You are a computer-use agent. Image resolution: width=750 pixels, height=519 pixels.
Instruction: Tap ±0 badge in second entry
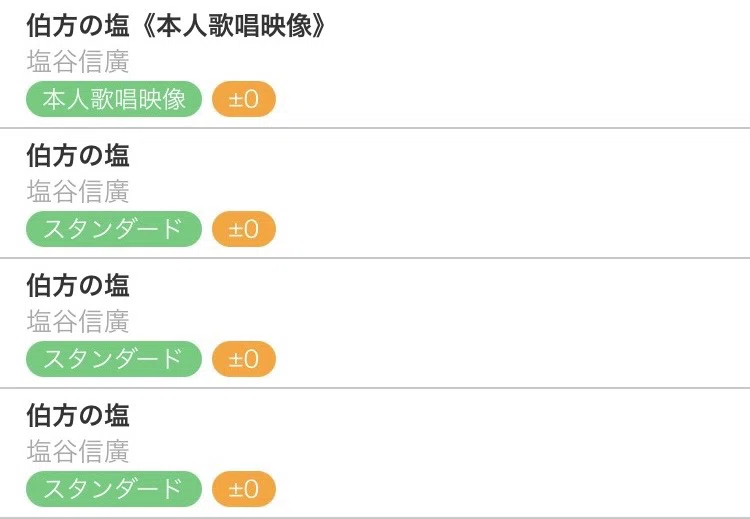(x=244, y=229)
